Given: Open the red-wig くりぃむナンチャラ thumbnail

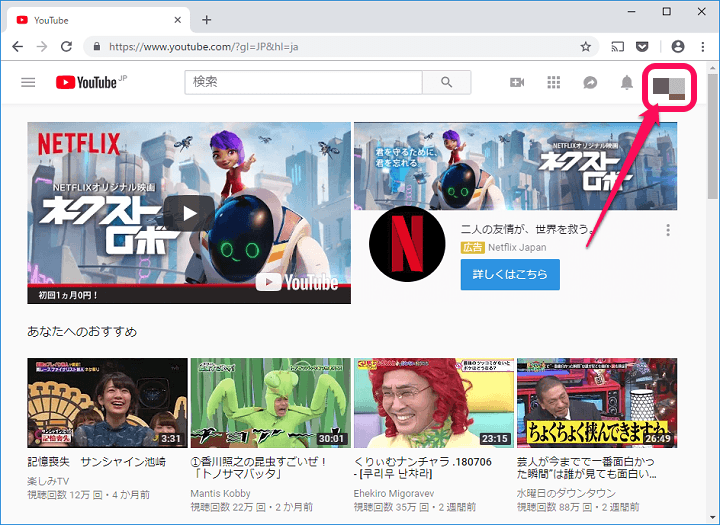Looking at the screenshot, I should [434, 403].
